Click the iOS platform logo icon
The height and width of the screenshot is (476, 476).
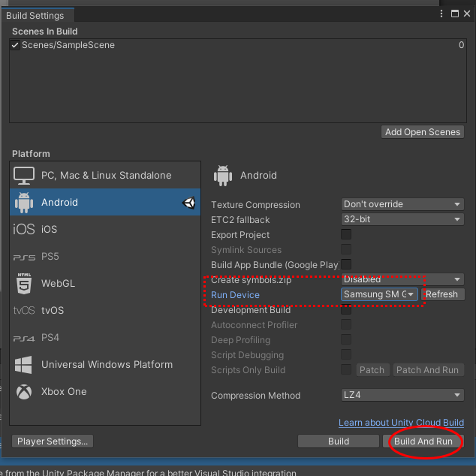click(24, 229)
